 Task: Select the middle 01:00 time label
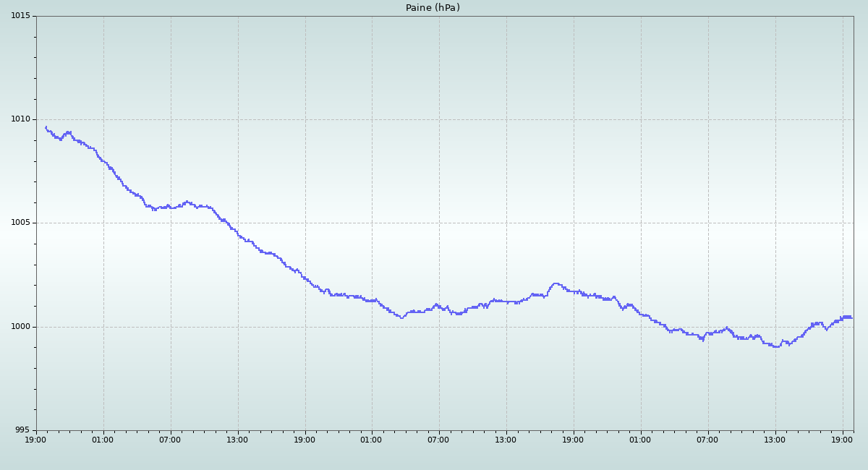pyautogui.click(x=371, y=439)
